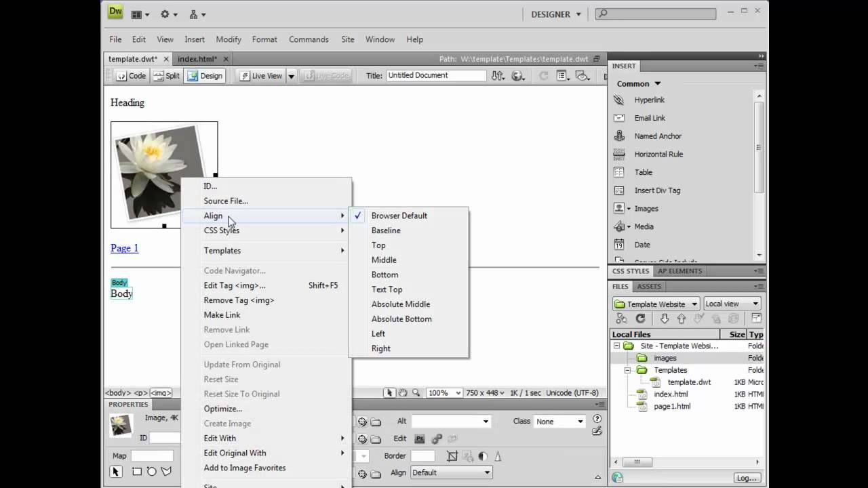Image resolution: width=868 pixels, height=488 pixels.
Task: Click the Refresh Design View icon
Action: [x=543, y=76]
